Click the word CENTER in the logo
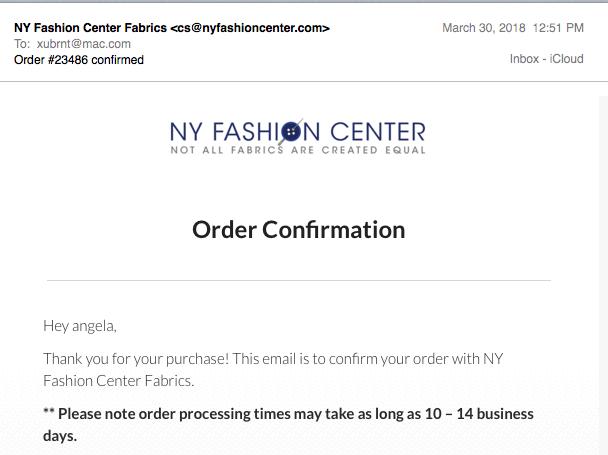The image size is (608, 455). [378, 132]
